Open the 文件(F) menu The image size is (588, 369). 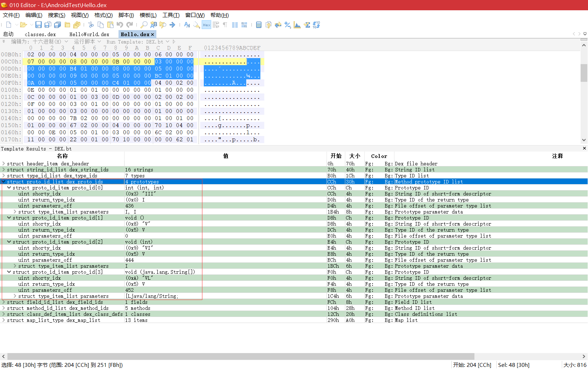pos(11,15)
